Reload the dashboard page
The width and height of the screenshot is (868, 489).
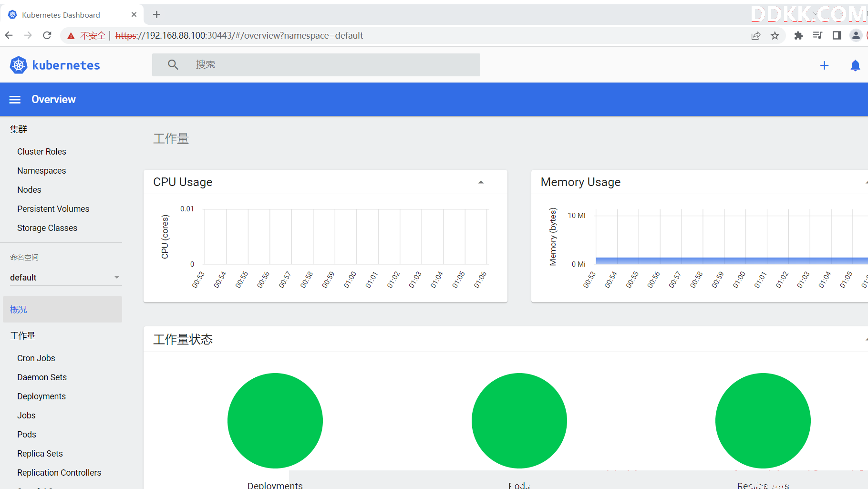click(x=47, y=35)
